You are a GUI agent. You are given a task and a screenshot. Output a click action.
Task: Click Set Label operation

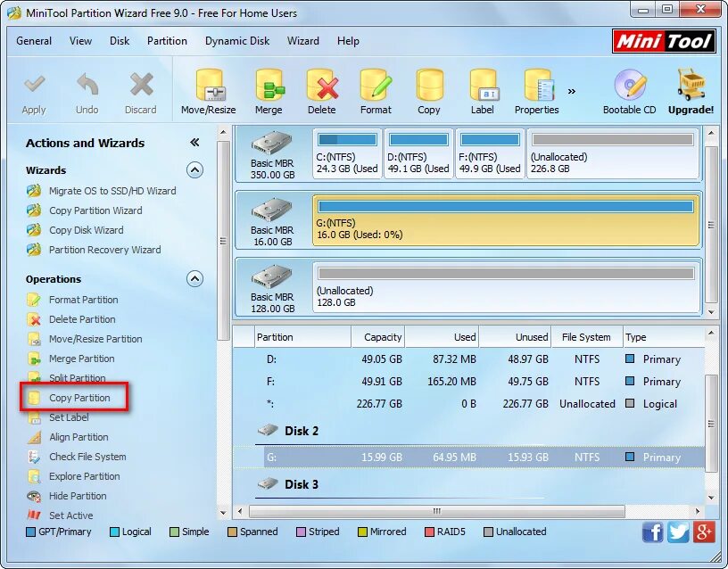coord(69,417)
